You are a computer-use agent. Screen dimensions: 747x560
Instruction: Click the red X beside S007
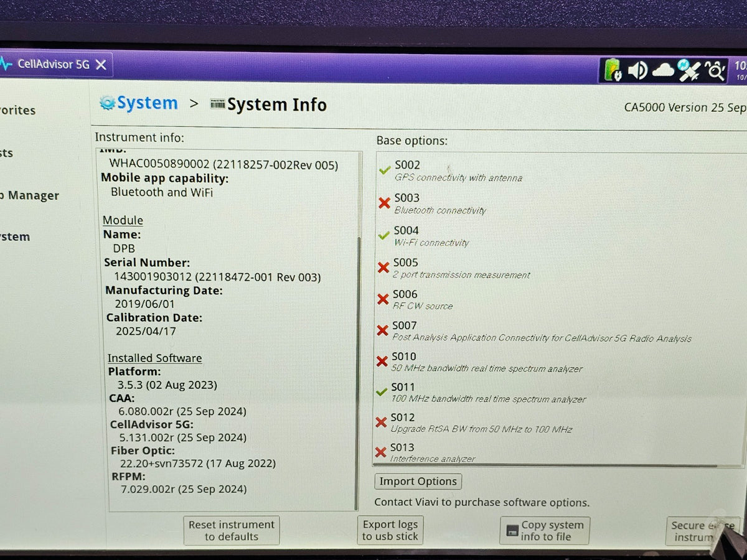[382, 330]
